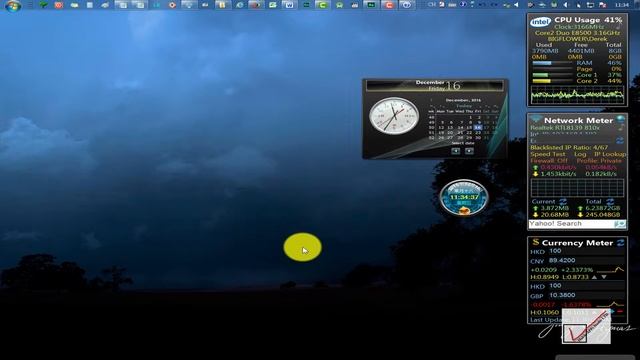
Task: Reset the Total traffic counter in Network Meter
Action: pyautogui.click(x=610, y=202)
